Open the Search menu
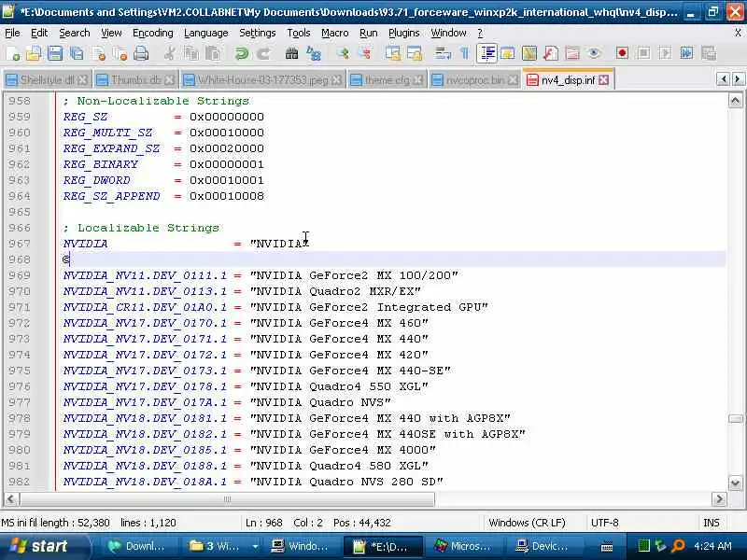 [x=75, y=33]
